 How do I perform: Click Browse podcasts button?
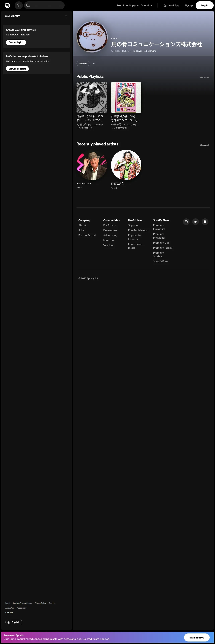[17, 69]
